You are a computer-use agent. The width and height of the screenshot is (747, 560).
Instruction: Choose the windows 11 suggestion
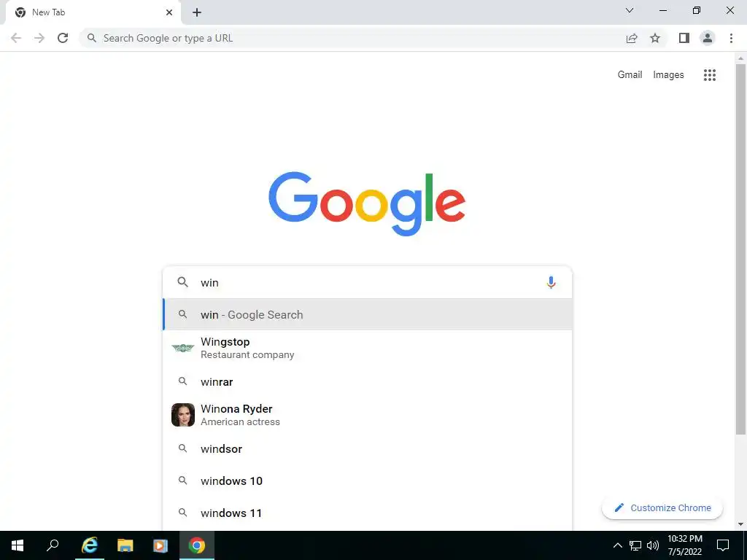click(368, 513)
